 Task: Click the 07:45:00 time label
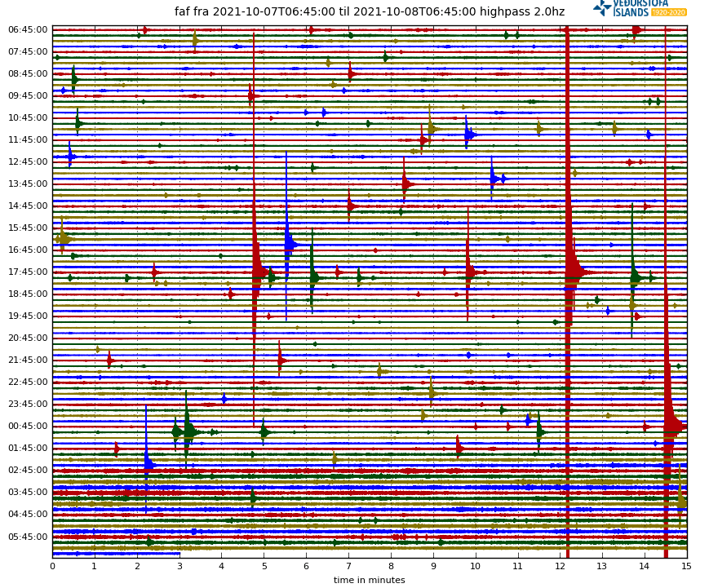click(28, 52)
